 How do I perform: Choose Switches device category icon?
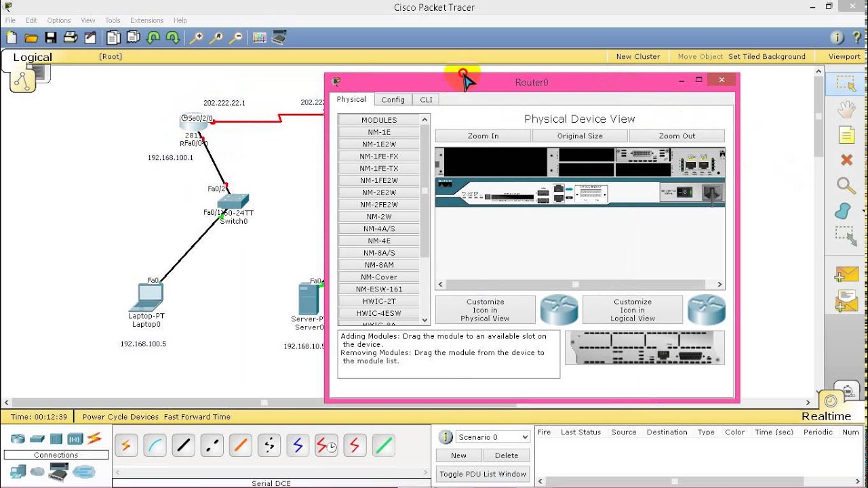click(x=37, y=439)
